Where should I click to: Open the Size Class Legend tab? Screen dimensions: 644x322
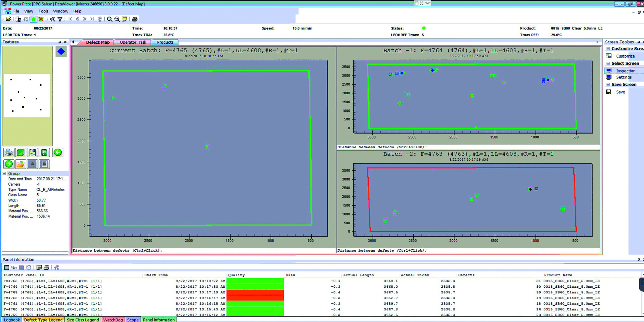coord(83,320)
